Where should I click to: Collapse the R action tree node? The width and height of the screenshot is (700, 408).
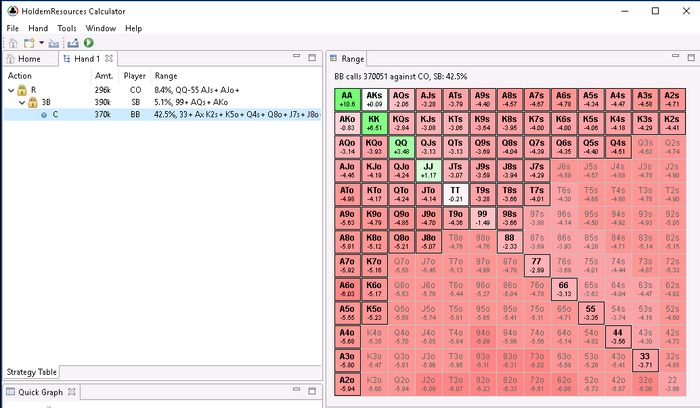[x=11, y=90]
